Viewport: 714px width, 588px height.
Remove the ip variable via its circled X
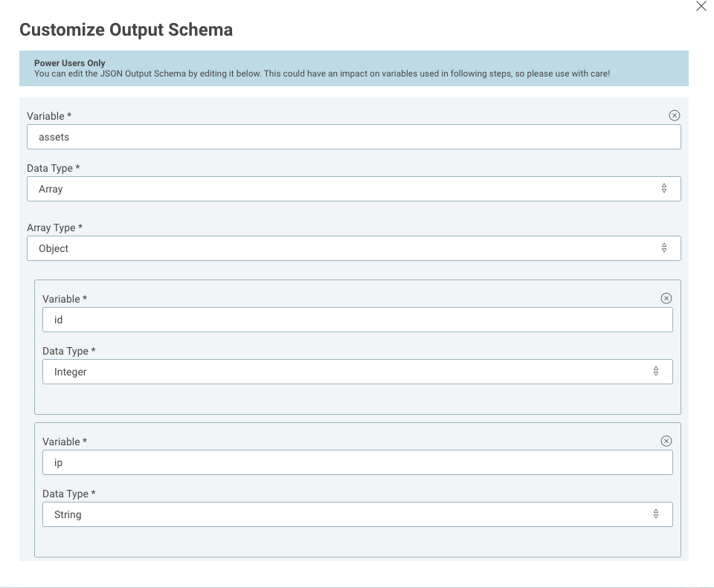click(667, 441)
